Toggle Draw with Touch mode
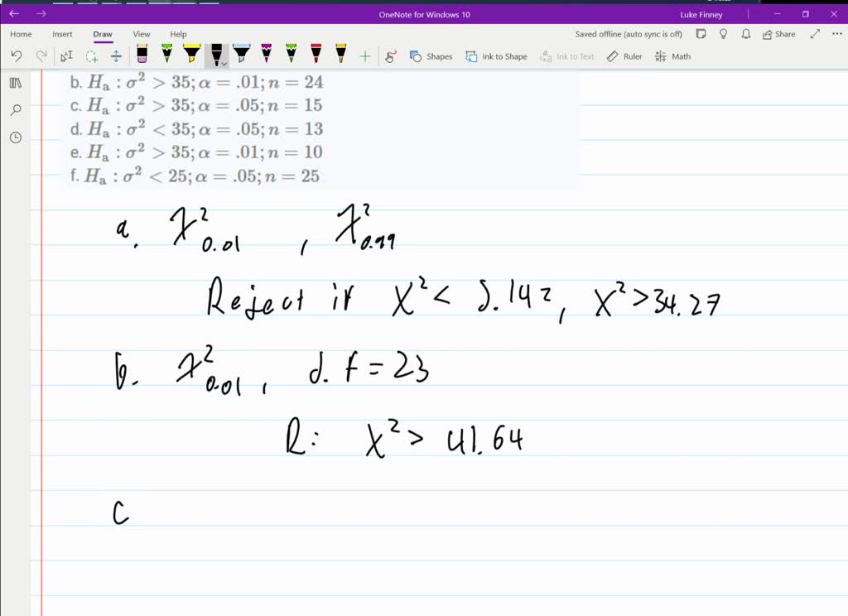 click(x=388, y=56)
